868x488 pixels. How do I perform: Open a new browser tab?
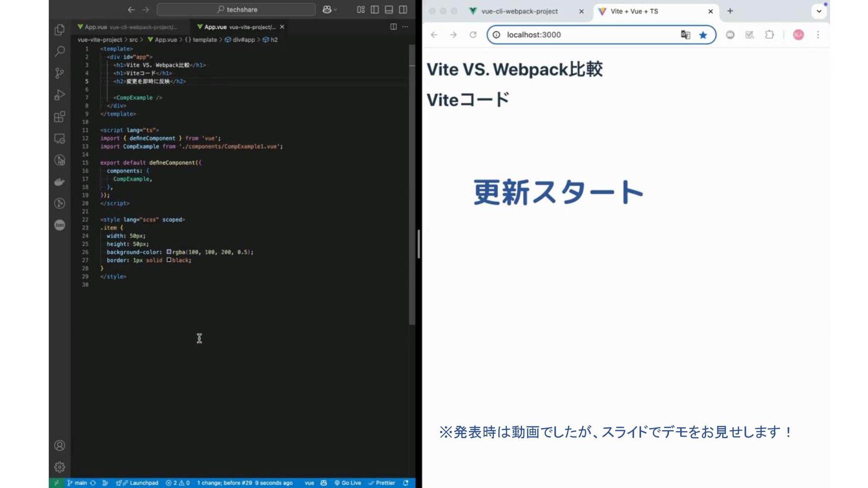point(730,11)
